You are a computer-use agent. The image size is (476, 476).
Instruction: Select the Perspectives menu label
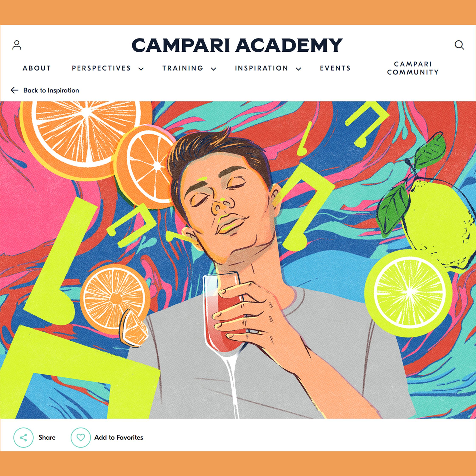(101, 68)
